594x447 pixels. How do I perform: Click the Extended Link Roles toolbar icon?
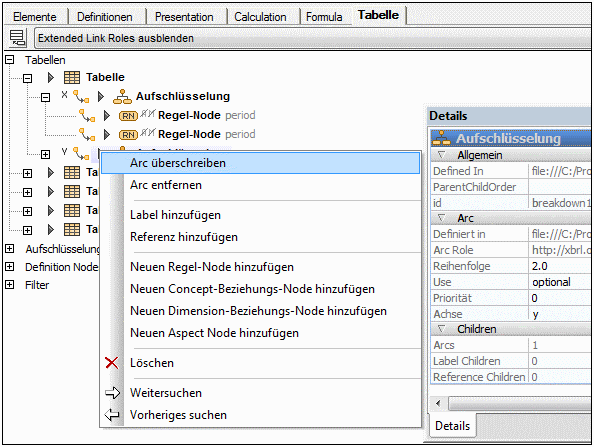coord(17,38)
